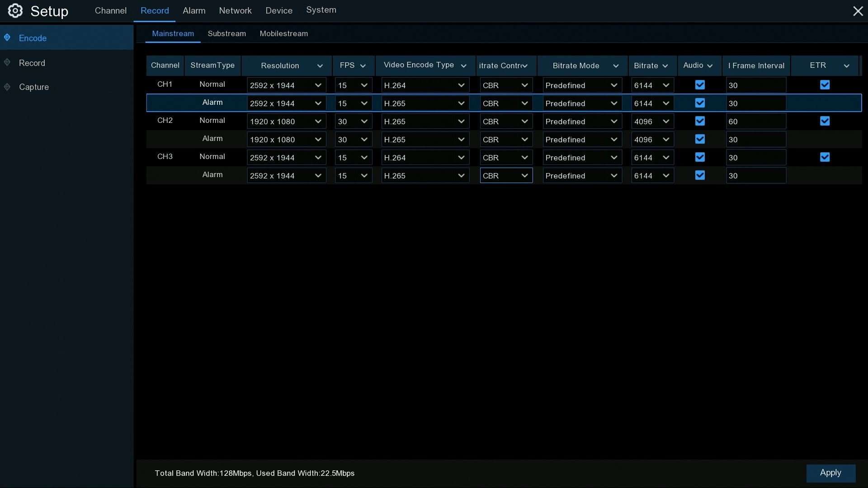Toggle Audio checkbox for CH3 Alarm stream

point(700,175)
